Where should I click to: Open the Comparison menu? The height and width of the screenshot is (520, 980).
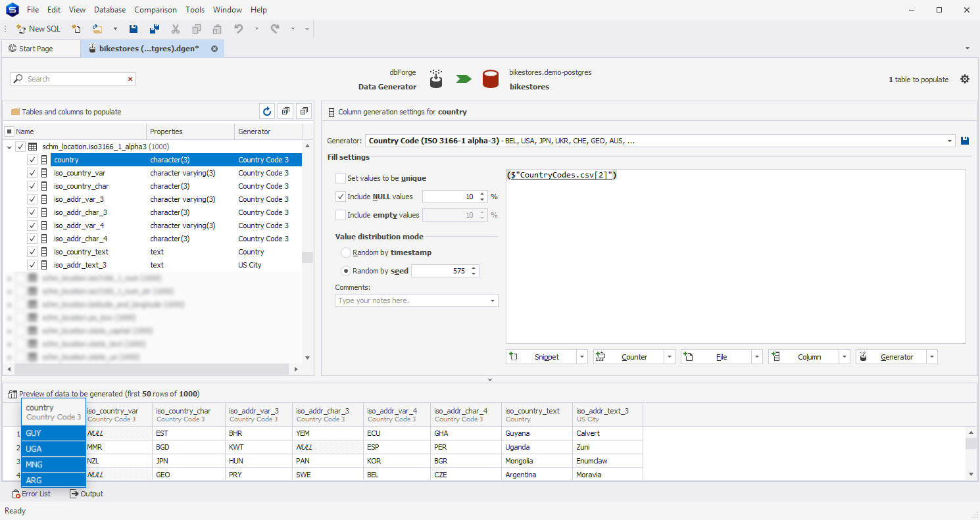pos(155,10)
